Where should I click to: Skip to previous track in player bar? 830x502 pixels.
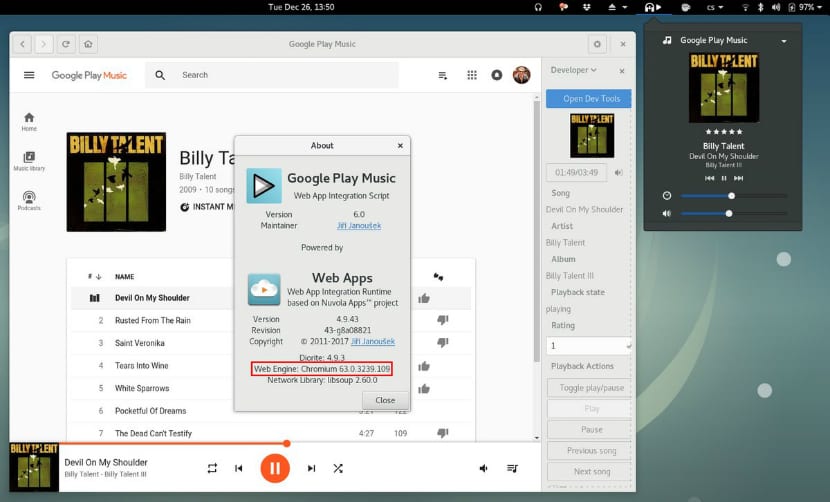tap(239, 468)
